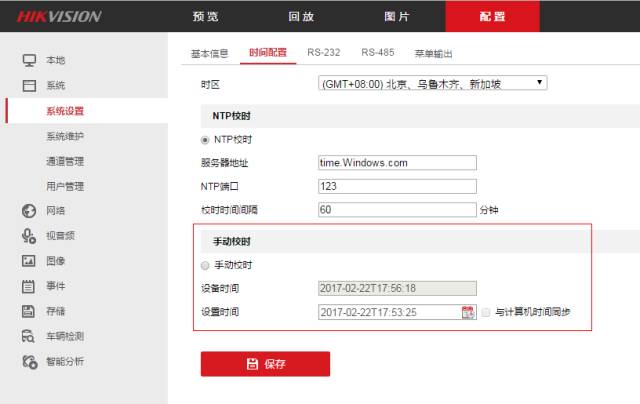The width and height of the screenshot is (640, 404).
Task: Expand the 时区 timezone dropdown
Action: 432,83
